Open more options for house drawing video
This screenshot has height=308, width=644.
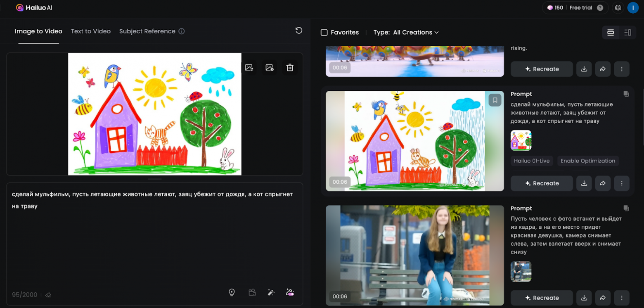622,183
